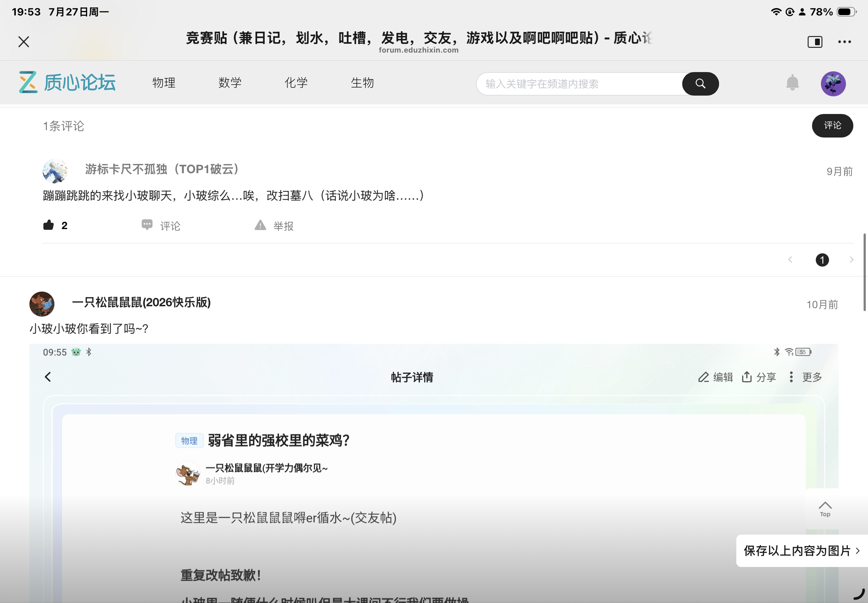Open profile 一只松鼠鼠鼠(2026快乐版)
This screenshot has width=868, height=603.
[141, 302]
